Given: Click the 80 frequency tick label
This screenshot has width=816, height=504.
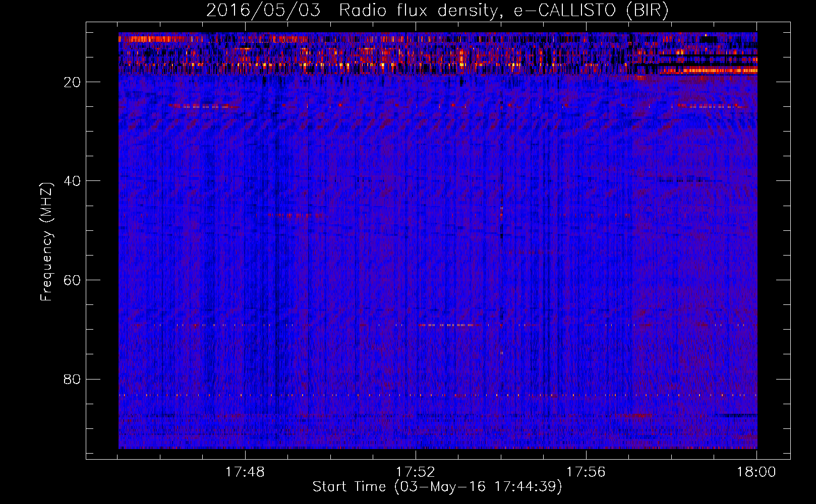Looking at the screenshot, I should [73, 379].
